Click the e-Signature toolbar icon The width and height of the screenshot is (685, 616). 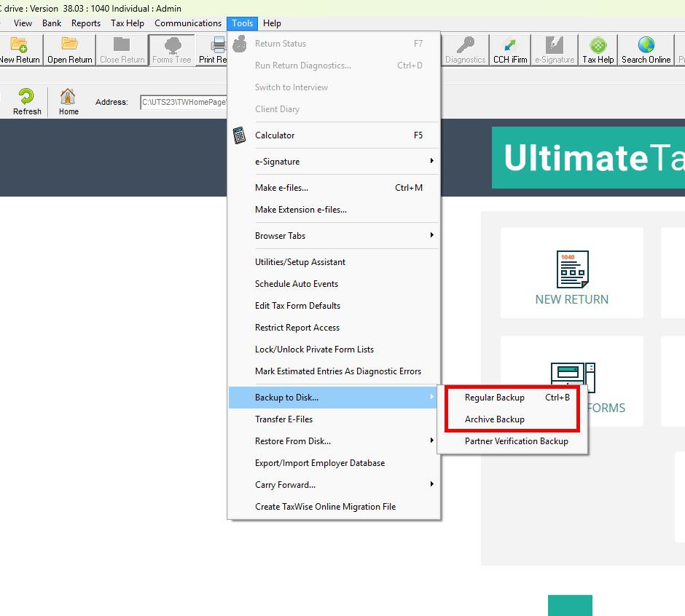[x=555, y=44]
